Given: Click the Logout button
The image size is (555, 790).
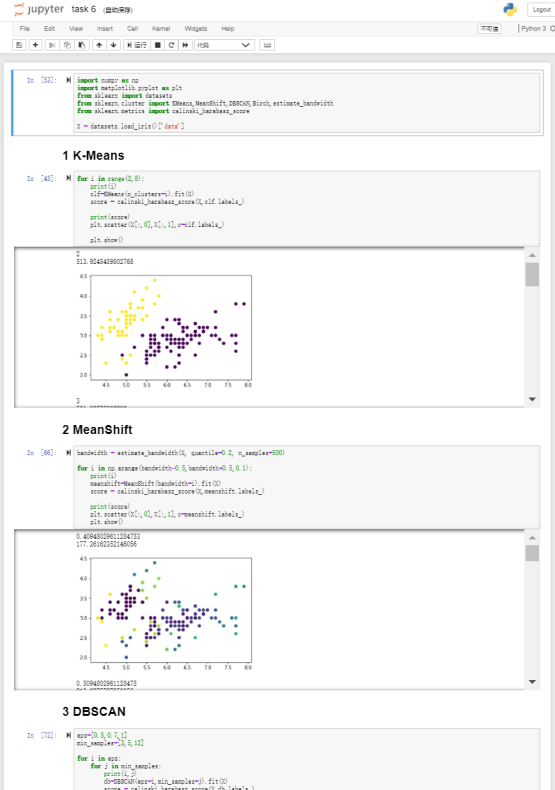Looking at the screenshot, I should pyautogui.click(x=541, y=10).
